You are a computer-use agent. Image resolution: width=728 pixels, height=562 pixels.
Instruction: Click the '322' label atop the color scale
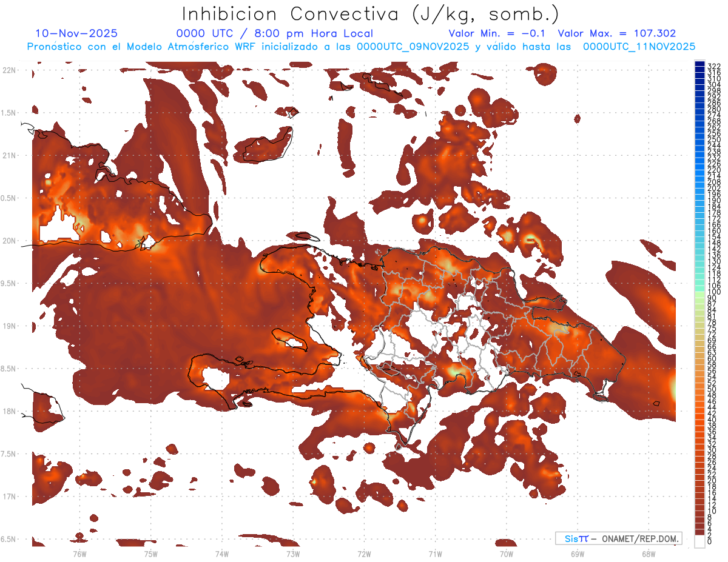714,65
